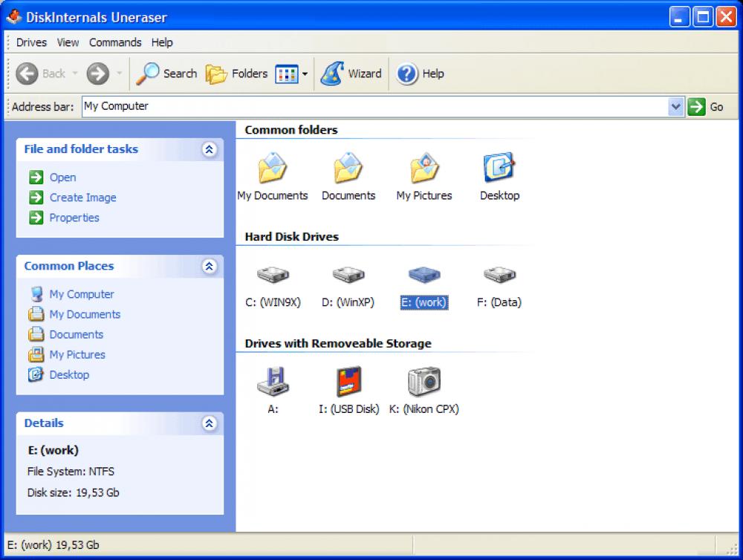Collapse the Details panel

coord(210,423)
